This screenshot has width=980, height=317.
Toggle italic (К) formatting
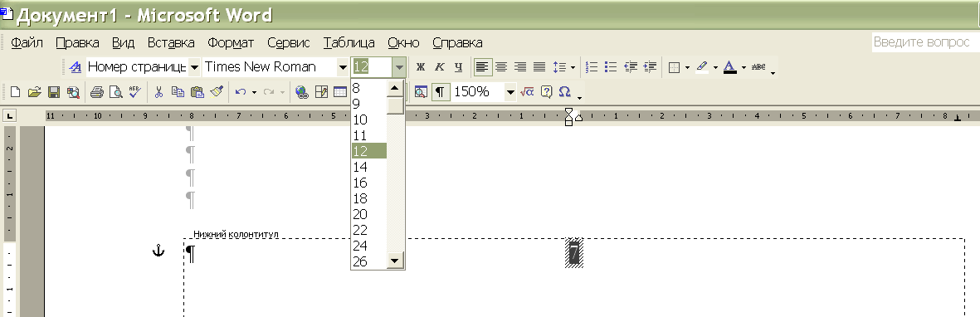[x=440, y=67]
